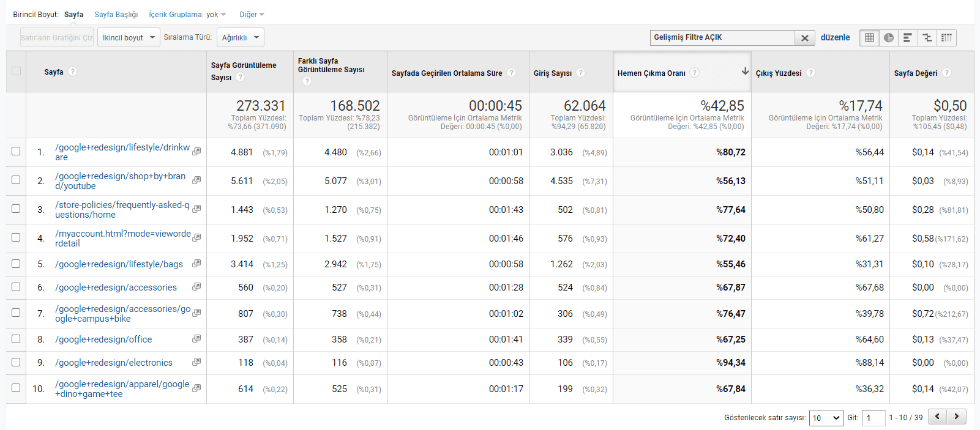Switch to the comparison view icon

pyautogui.click(x=927, y=38)
